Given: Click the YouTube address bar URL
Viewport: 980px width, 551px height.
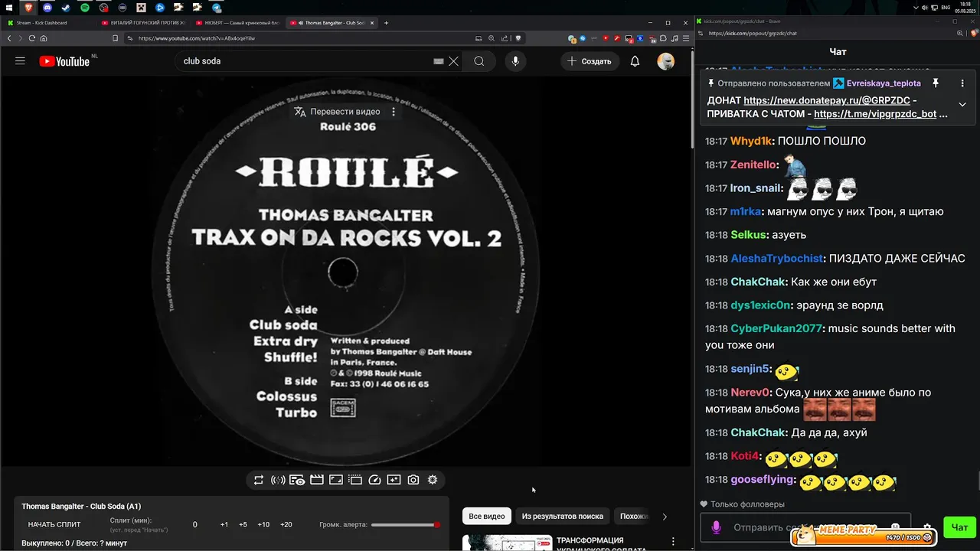Looking at the screenshot, I should 198,38.
